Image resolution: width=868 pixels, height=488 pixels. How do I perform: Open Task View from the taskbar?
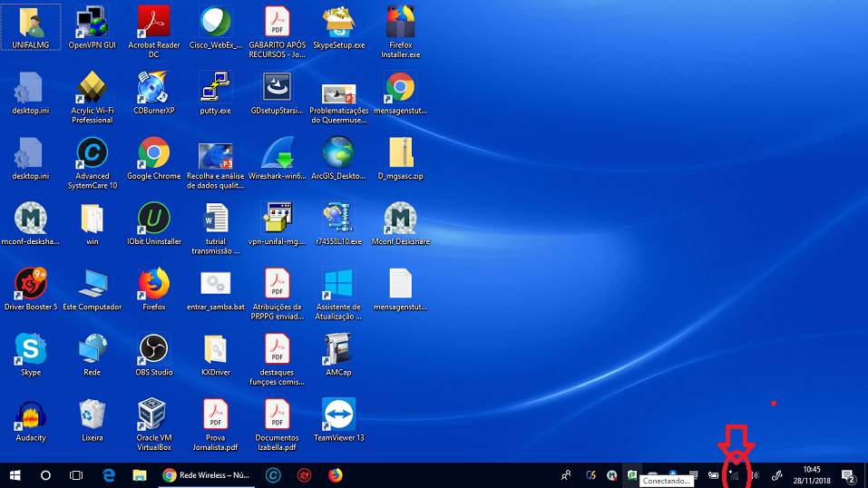coord(76,475)
